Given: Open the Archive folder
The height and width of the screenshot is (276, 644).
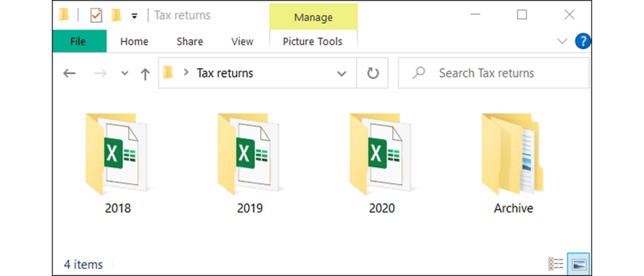Looking at the screenshot, I should (x=513, y=156).
